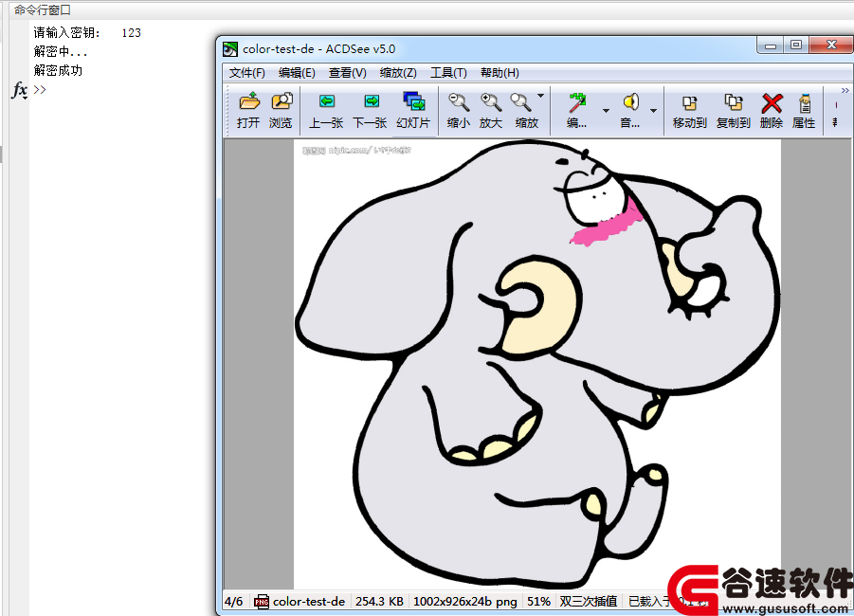Open the View (查看) menu
854x616 pixels.
(x=348, y=73)
